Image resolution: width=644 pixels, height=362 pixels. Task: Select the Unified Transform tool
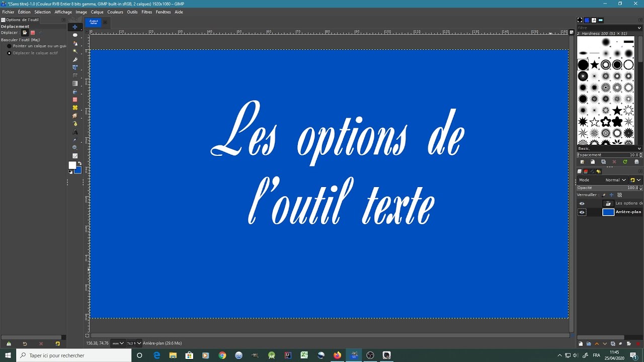[75, 68]
